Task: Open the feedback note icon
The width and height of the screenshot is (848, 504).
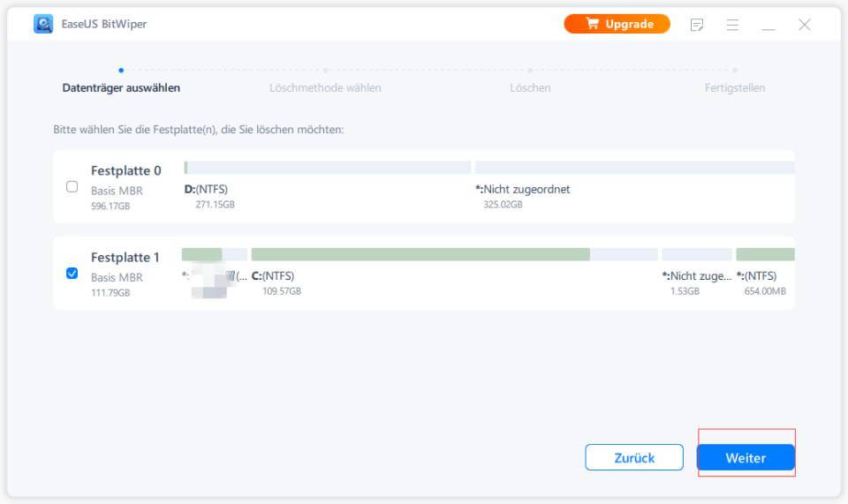Action: 697,25
